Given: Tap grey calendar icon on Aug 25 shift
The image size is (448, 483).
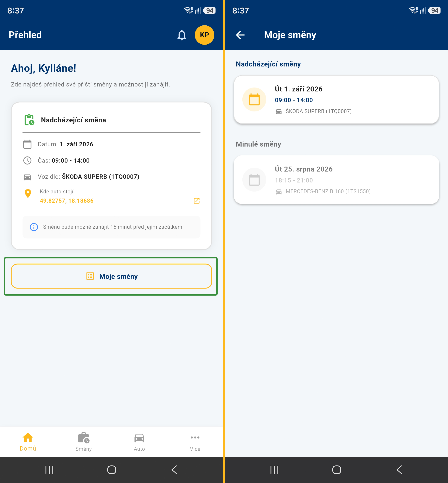Looking at the screenshot, I should 254,180.
